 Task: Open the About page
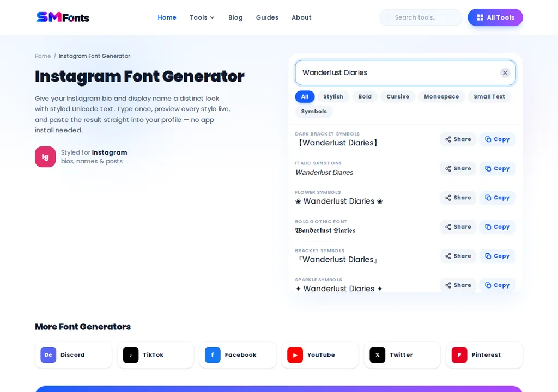pyautogui.click(x=301, y=17)
